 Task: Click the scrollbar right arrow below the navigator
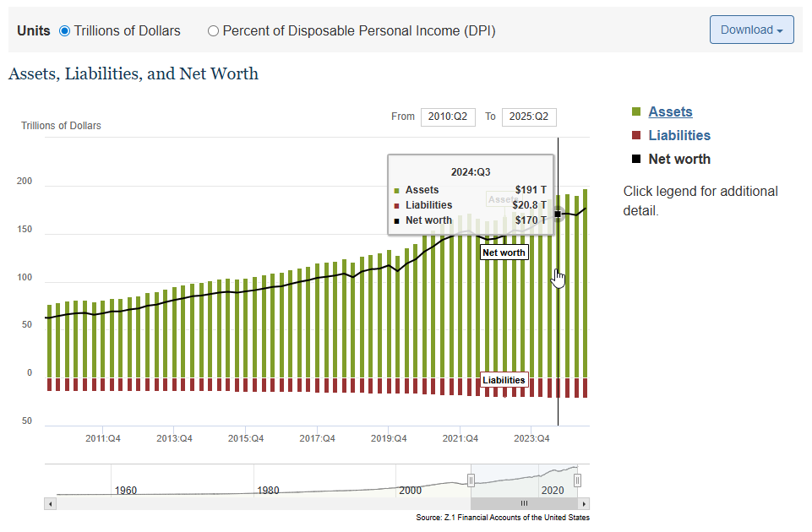click(x=584, y=503)
